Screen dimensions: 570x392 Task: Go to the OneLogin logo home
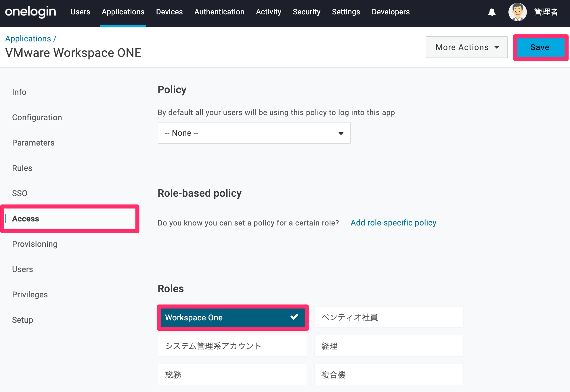(30, 12)
